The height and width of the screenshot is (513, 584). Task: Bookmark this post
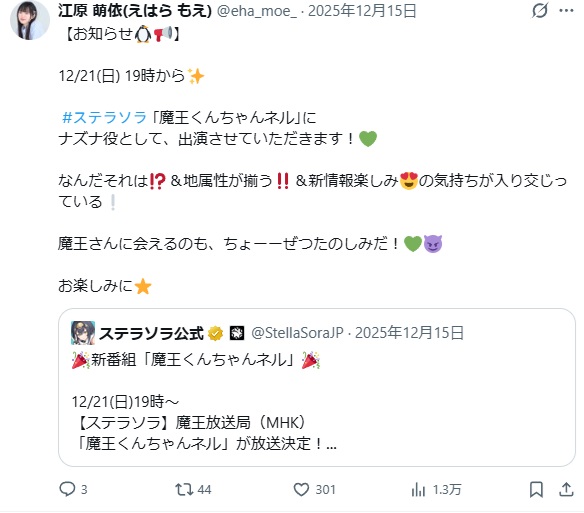click(x=536, y=489)
